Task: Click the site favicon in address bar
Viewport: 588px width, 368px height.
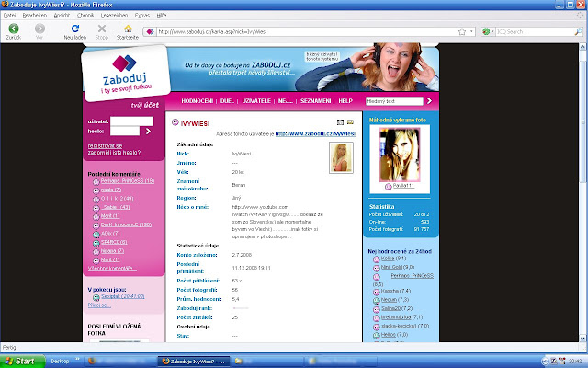Action: 150,32
